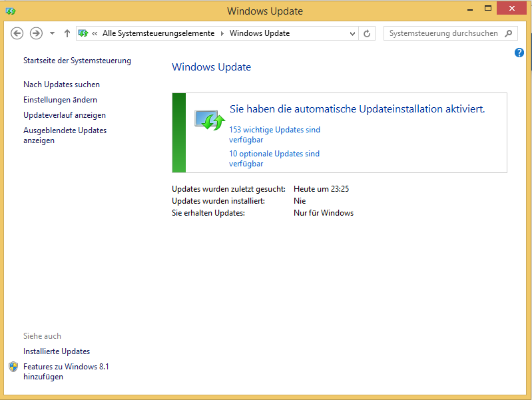This screenshot has width=532, height=400.
Task: Click the shield icon beside Features zu Windows 8.1
Action: pos(13,367)
